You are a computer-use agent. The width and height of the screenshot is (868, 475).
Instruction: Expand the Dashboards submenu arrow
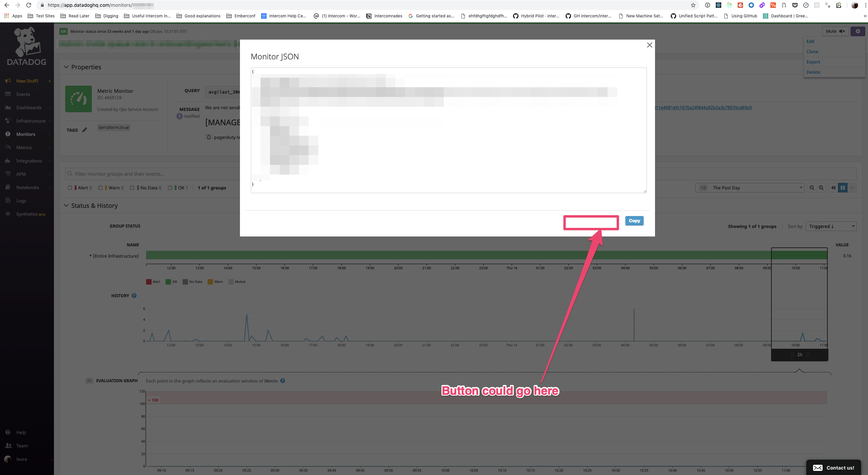click(x=50, y=108)
